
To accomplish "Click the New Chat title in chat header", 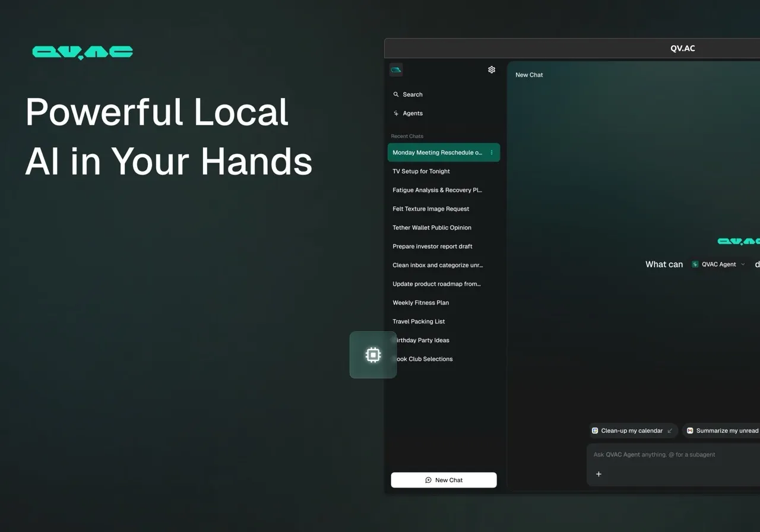I will pyautogui.click(x=529, y=75).
